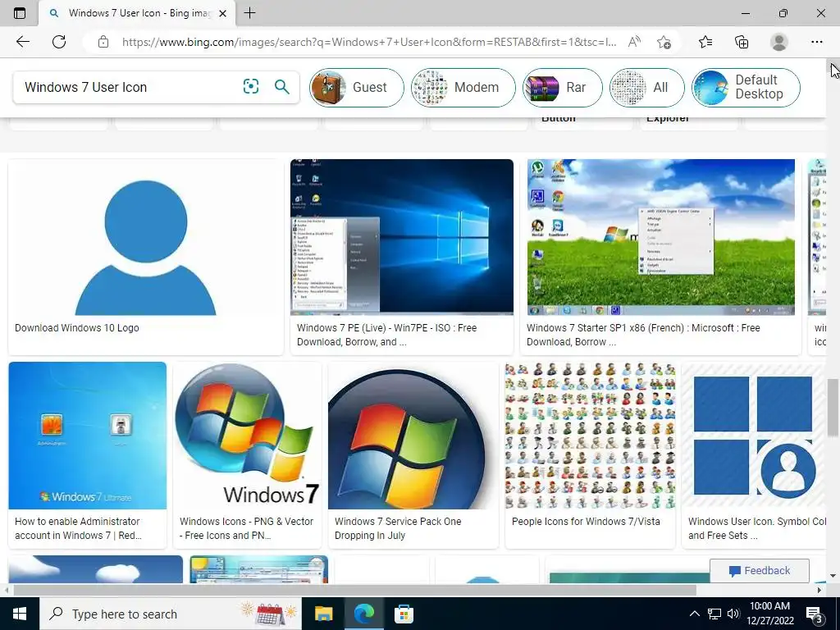
Task: Click 'People Icons for Windows 7/Vista' caption
Action: (x=586, y=521)
